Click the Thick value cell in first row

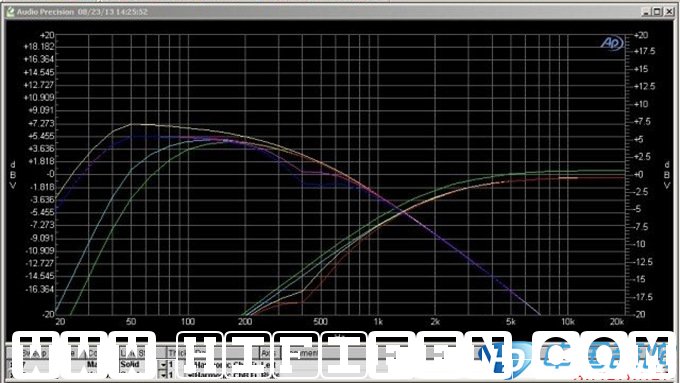coord(172,365)
